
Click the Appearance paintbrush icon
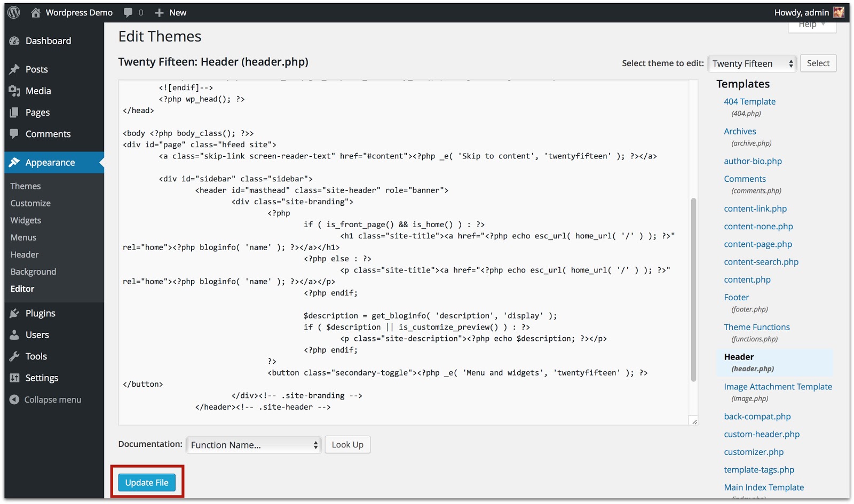[14, 162]
